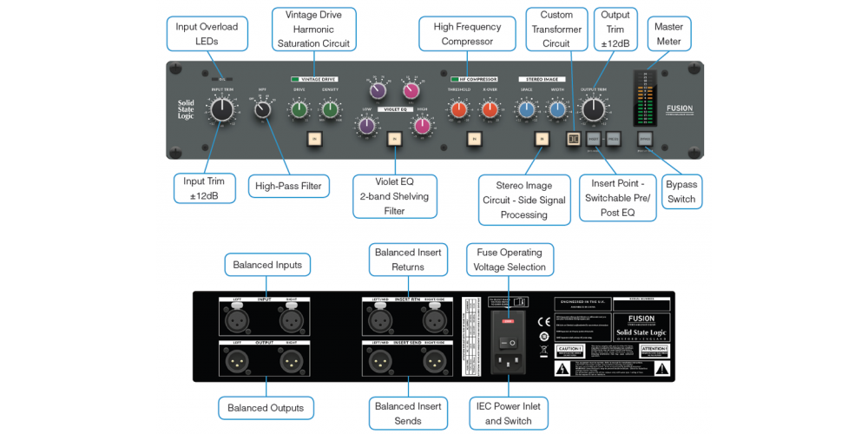Toggle the BYPASS button
The height and width of the screenshot is (434, 868).
pos(644,139)
